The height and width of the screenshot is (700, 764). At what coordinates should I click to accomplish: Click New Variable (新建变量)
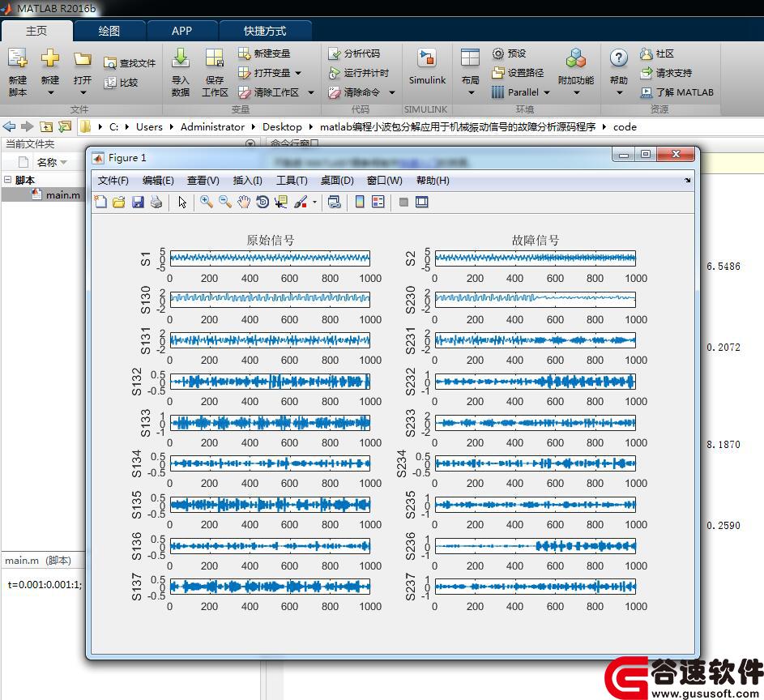click(264, 53)
